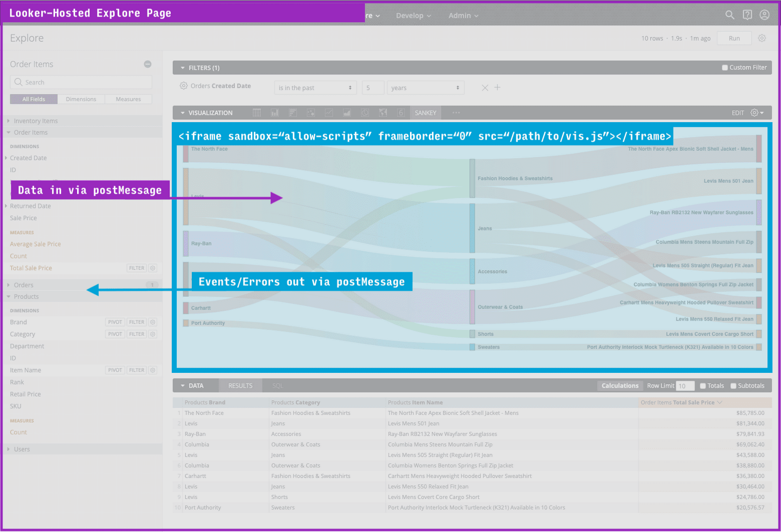The width and height of the screenshot is (781, 532).
Task: Open the Calculations button
Action: pos(620,386)
